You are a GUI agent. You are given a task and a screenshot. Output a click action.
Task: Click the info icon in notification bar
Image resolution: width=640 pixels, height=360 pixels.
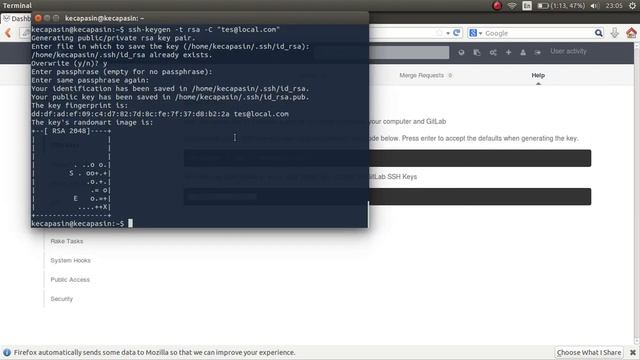7,352
